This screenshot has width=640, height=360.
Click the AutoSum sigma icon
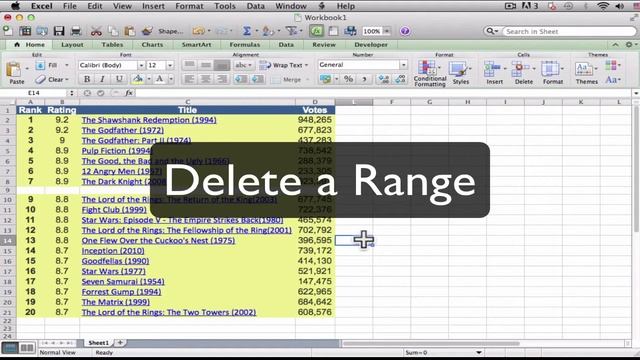[247, 31]
